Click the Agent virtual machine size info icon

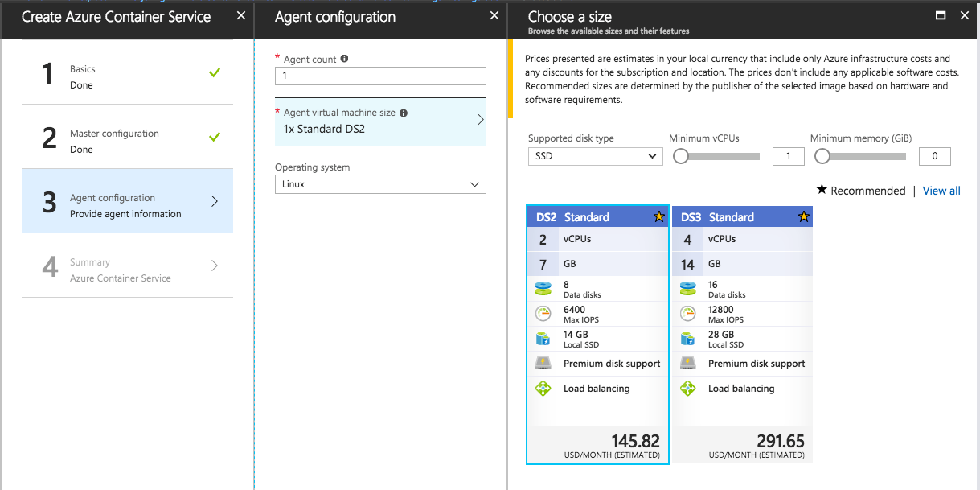(404, 113)
